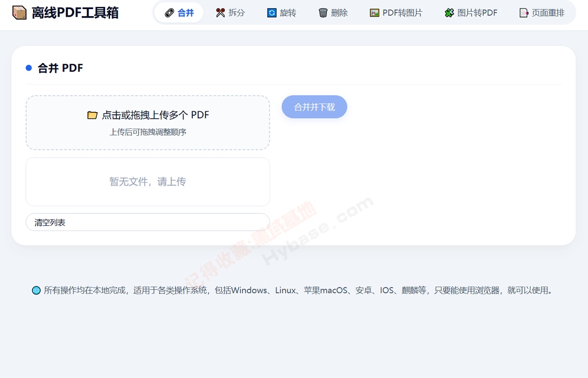588x378 pixels.
Task: Click the scissors icon for 拆分
Action: 221,13
